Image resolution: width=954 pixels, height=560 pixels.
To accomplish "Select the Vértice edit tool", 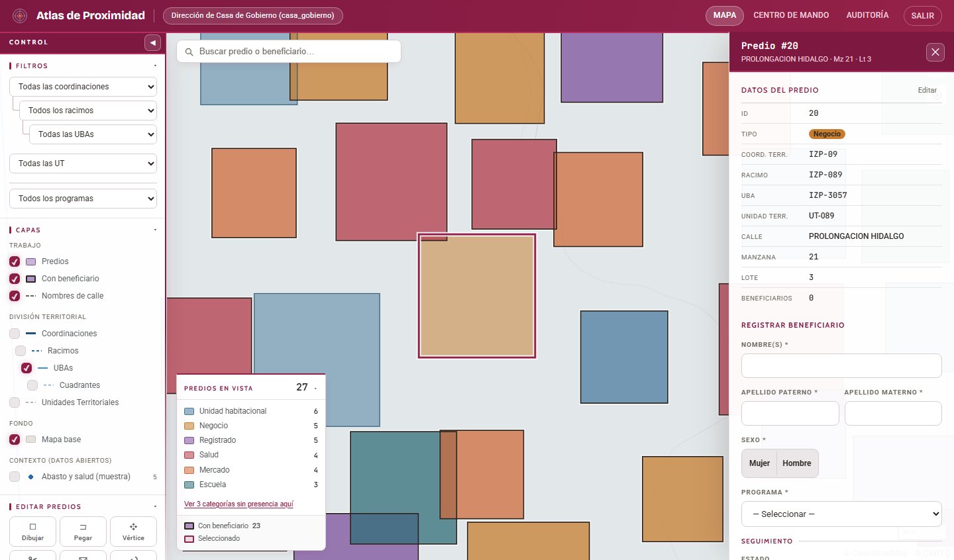I will click(133, 532).
